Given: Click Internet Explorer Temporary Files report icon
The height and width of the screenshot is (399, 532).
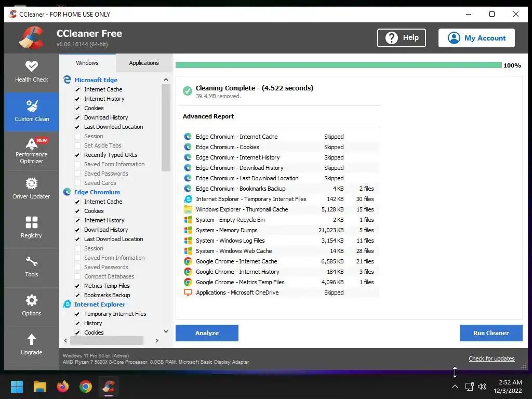Looking at the screenshot, I should pyautogui.click(x=188, y=199).
